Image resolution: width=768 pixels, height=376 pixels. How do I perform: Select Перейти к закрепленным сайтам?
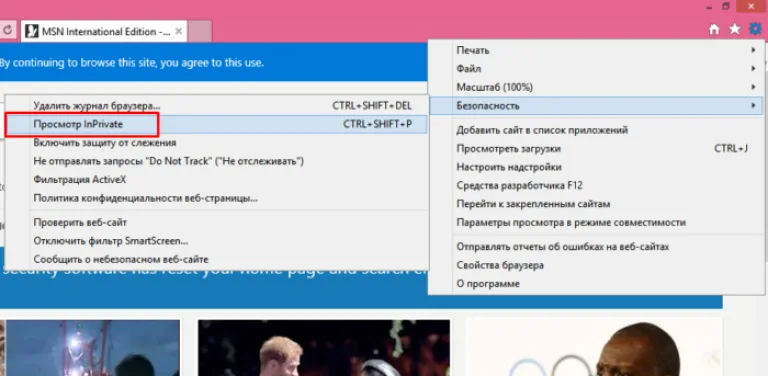[596, 204]
